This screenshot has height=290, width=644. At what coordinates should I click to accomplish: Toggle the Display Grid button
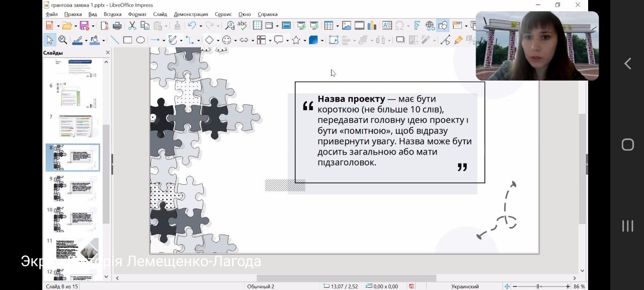[257, 26]
